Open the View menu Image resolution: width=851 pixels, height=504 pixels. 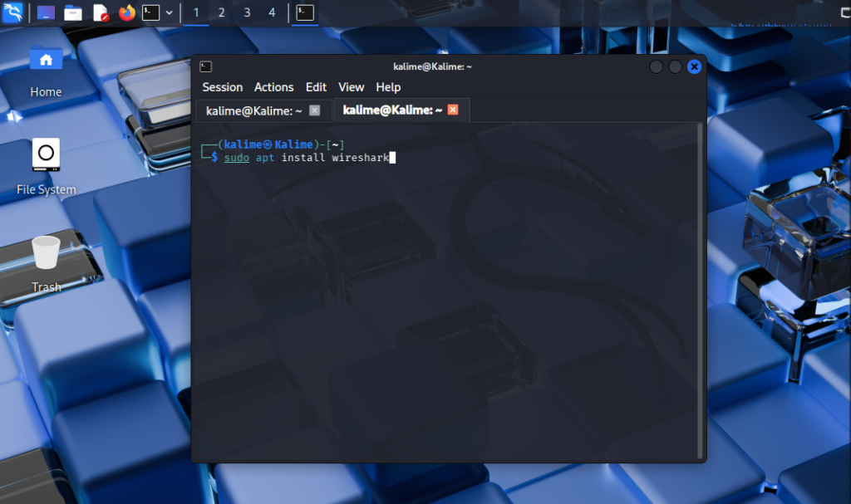coord(351,87)
